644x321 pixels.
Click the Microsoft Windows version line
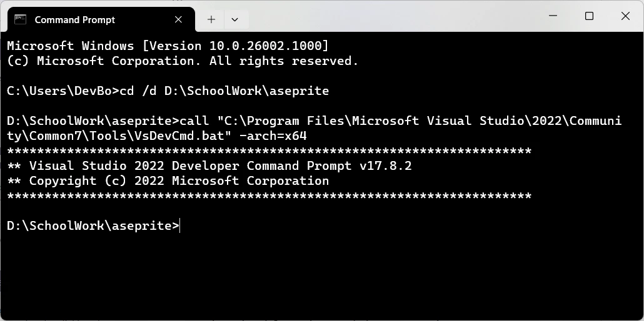[x=168, y=46]
